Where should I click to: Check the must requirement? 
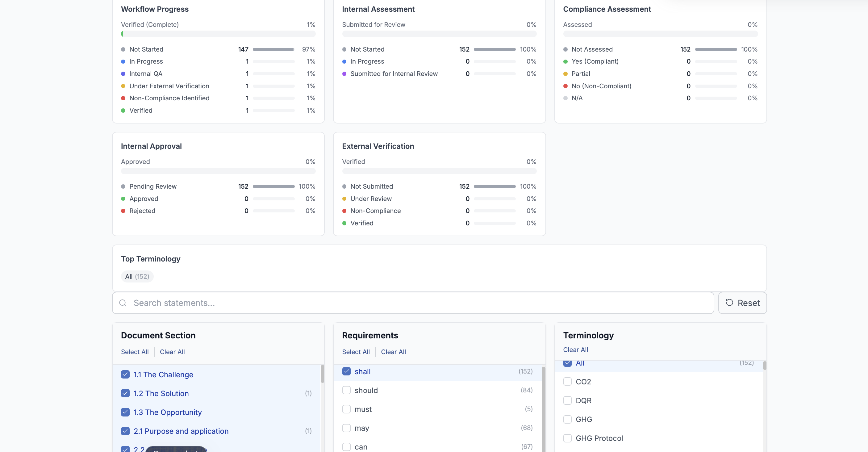(x=346, y=409)
